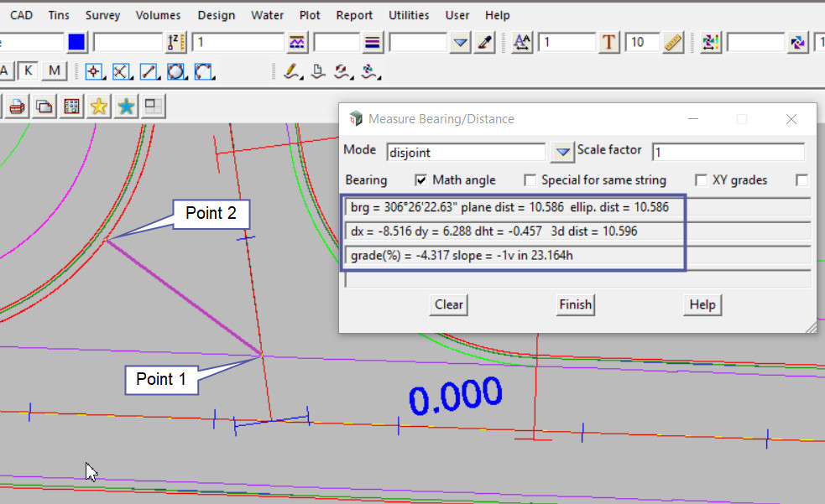The height and width of the screenshot is (504, 825).
Task: Click the Finish button
Action: [575, 304]
